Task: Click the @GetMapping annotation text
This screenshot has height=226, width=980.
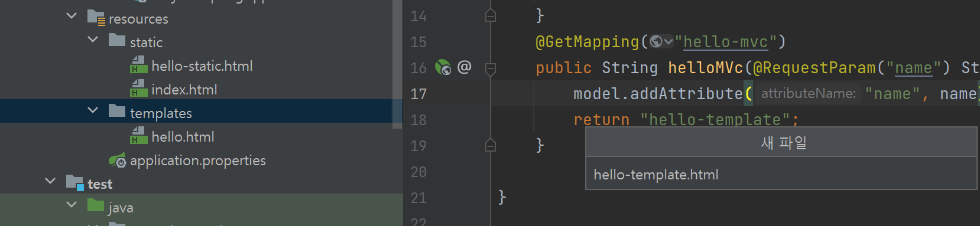Action: pos(588,42)
